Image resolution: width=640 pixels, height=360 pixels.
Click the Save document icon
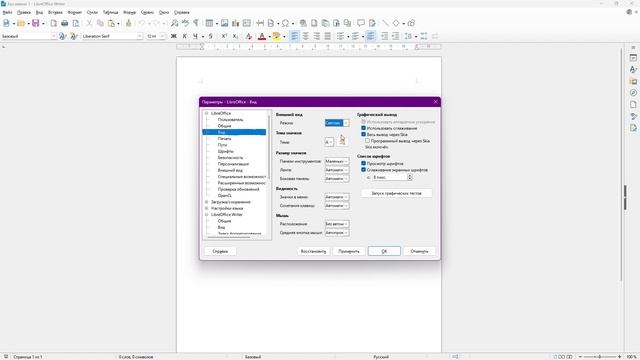(x=36, y=23)
